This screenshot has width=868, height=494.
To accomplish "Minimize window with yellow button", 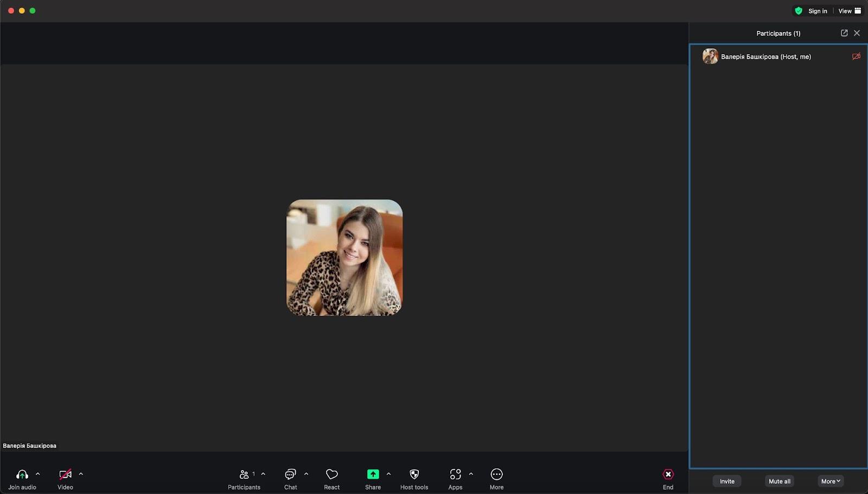I will [22, 11].
